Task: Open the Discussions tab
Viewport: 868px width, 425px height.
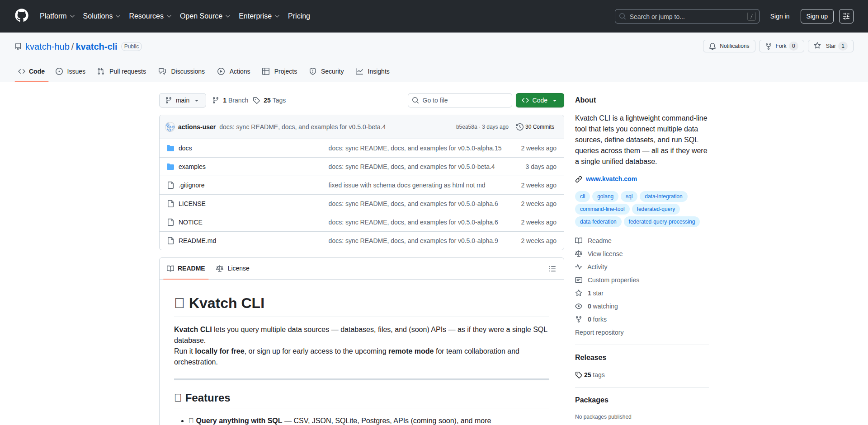Action: [182, 71]
